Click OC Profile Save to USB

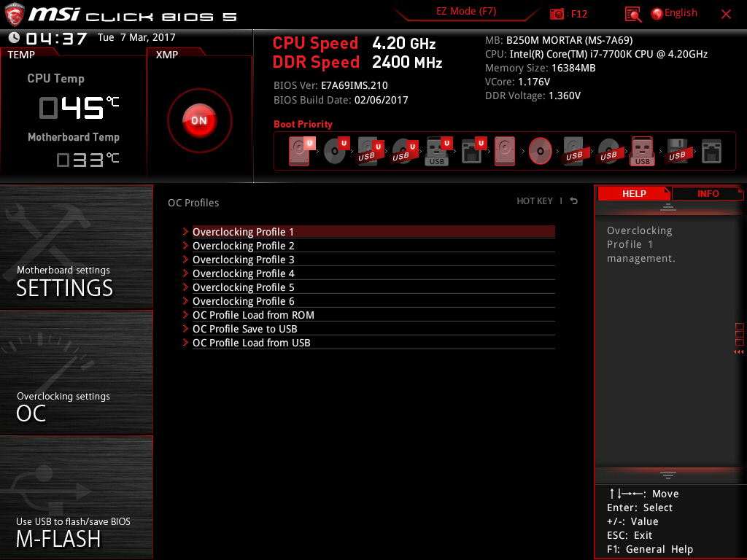tap(244, 329)
